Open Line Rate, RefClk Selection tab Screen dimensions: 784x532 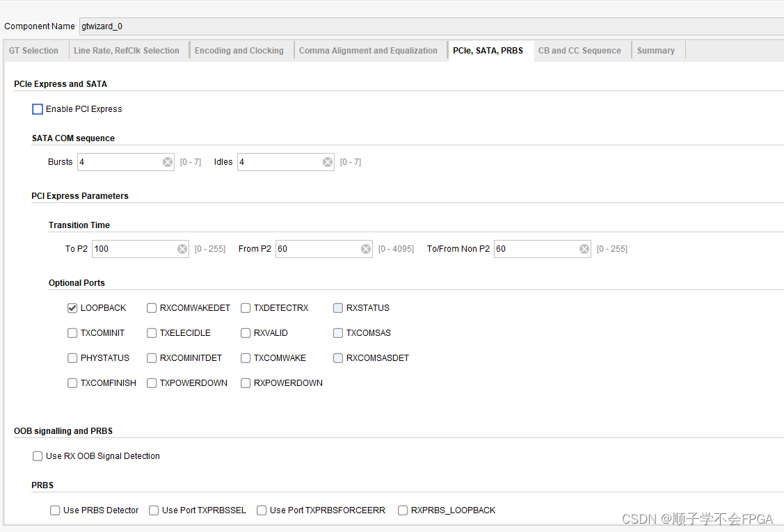click(x=127, y=51)
